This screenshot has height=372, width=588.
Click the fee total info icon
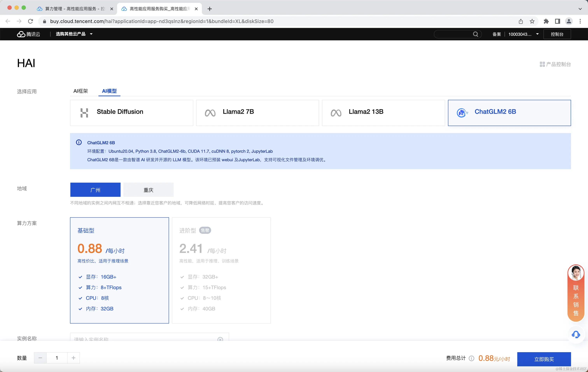coord(472,358)
